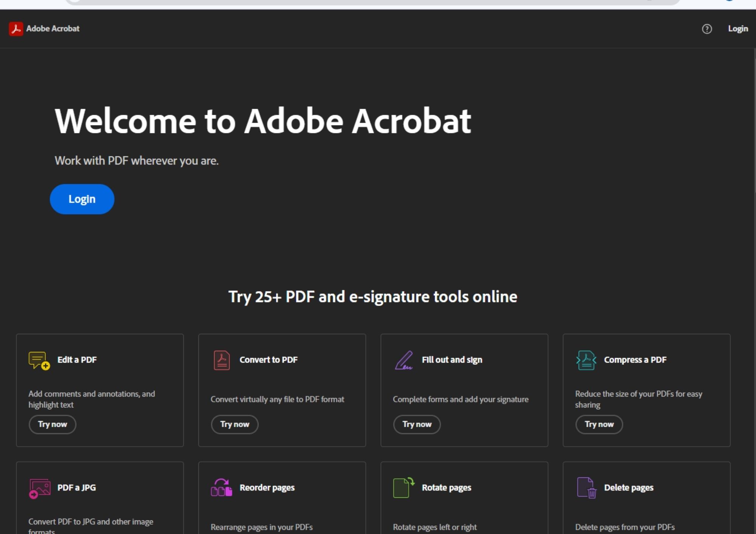This screenshot has width=756, height=534.
Task: Click 'Convert virtually any file to PDF format' text
Action: point(277,400)
